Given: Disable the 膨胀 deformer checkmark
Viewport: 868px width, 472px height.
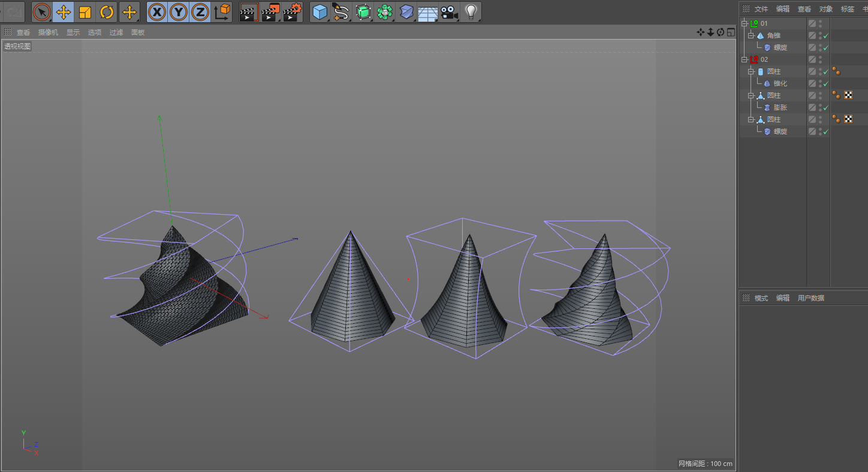Looking at the screenshot, I should [825, 107].
